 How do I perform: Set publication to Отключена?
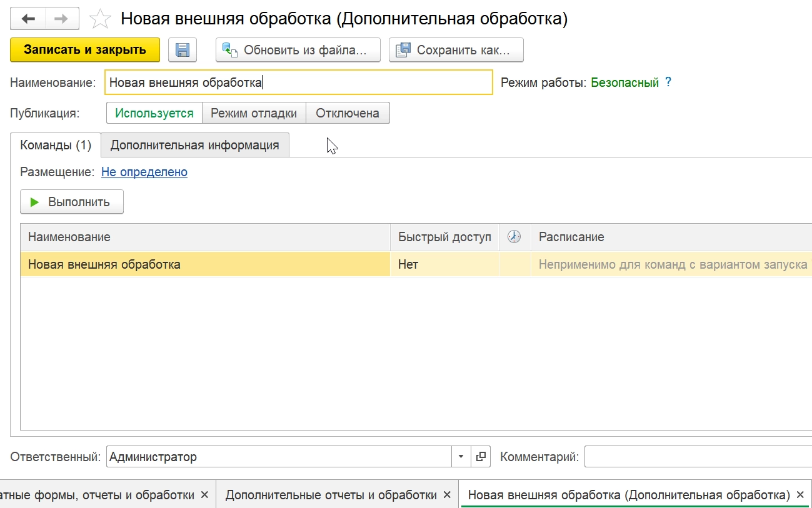click(x=348, y=113)
